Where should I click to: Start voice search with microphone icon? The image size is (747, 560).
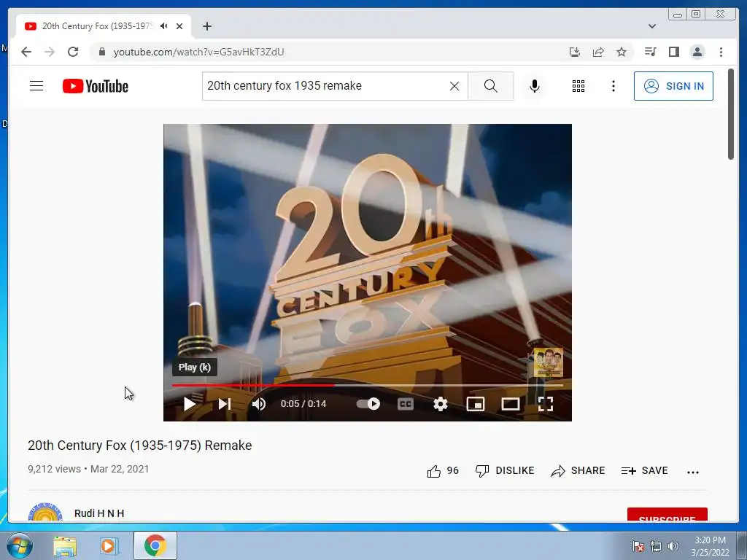click(x=535, y=86)
